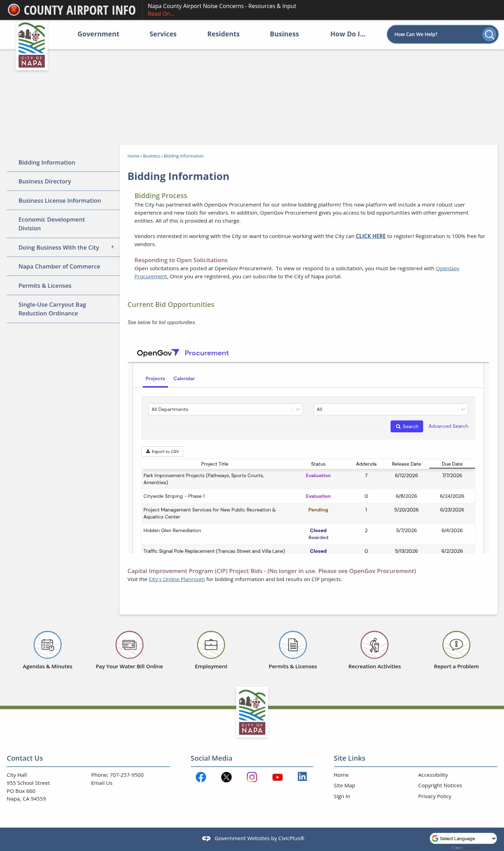504x851 pixels.
Task: Open the City of Napa header logo
Action: click(31, 46)
